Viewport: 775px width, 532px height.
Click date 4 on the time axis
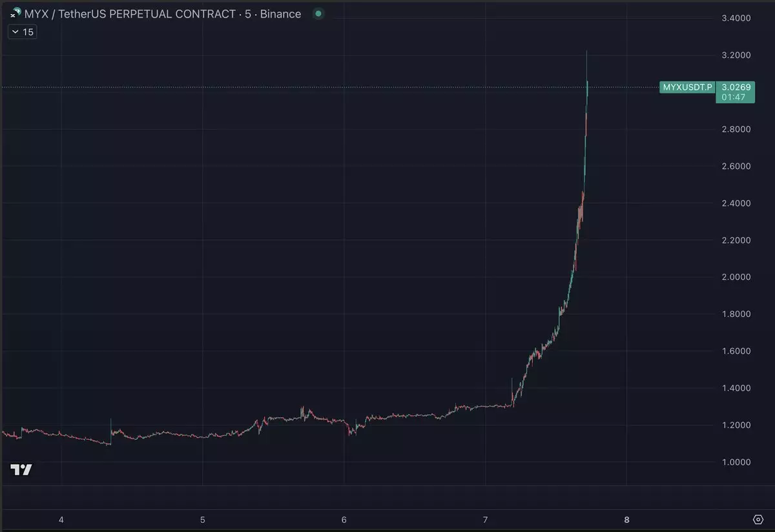pyautogui.click(x=61, y=520)
